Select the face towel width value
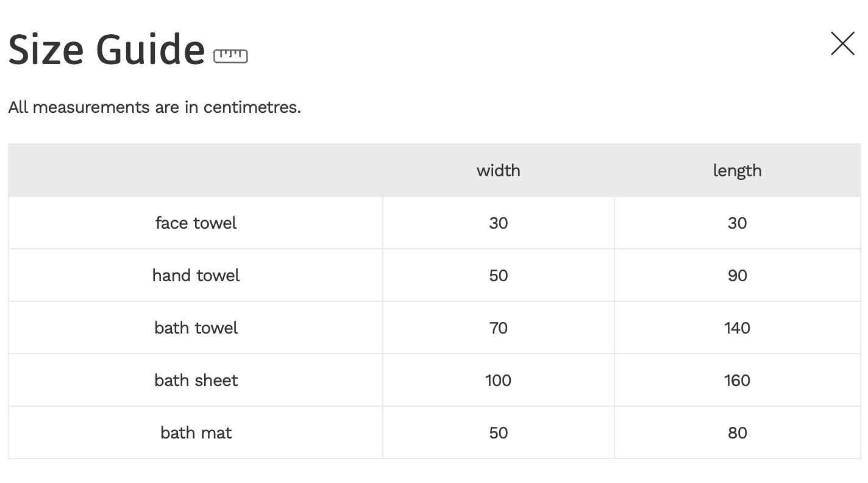The width and height of the screenshot is (868, 483). pyautogui.click(x=498, y=223)
